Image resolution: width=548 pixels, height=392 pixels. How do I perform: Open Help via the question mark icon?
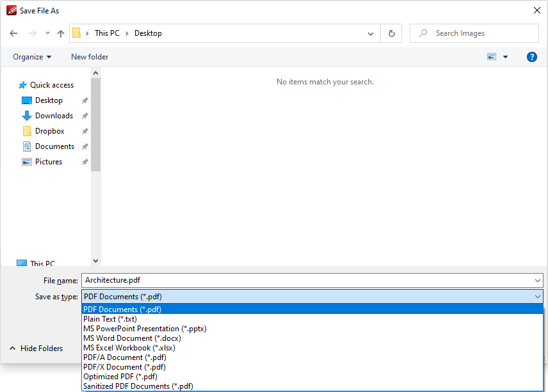click(x=531, y=57)
